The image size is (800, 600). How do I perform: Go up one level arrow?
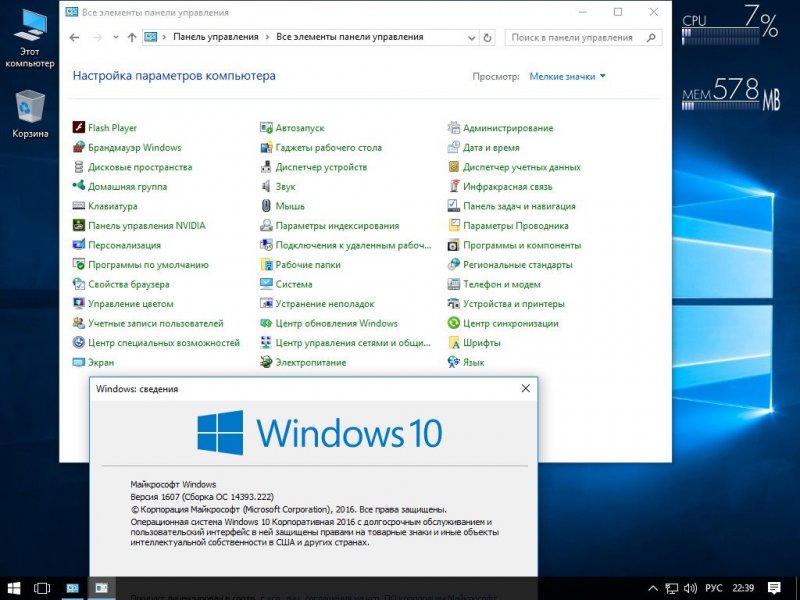[132, 37]
